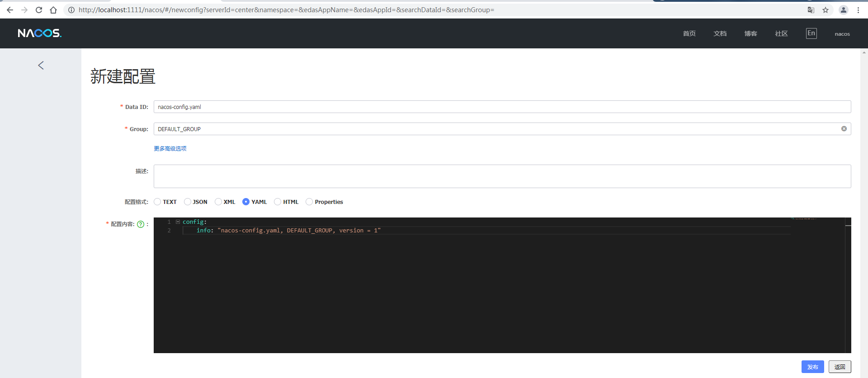The image size is (868, 378).
Task: Click into the 描述 description textarea
Action: click(x=502, y=176)
